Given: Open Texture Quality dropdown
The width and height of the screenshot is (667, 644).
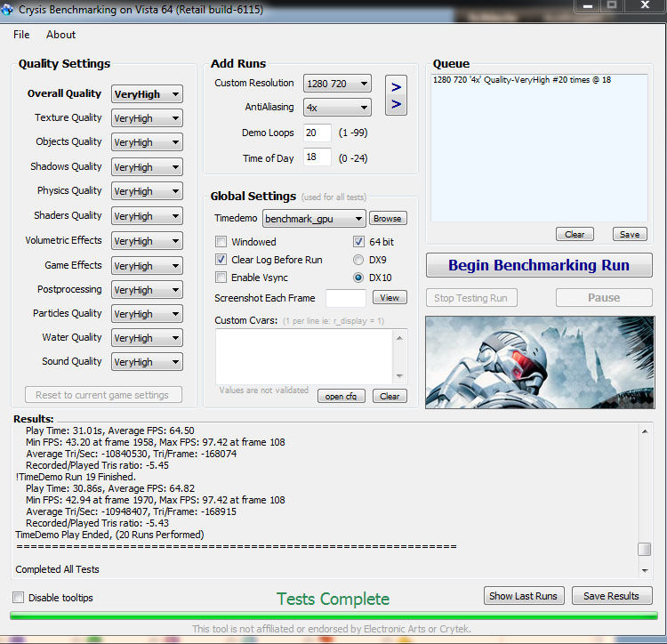Looking at the screenshot, I should coord(147,118).
